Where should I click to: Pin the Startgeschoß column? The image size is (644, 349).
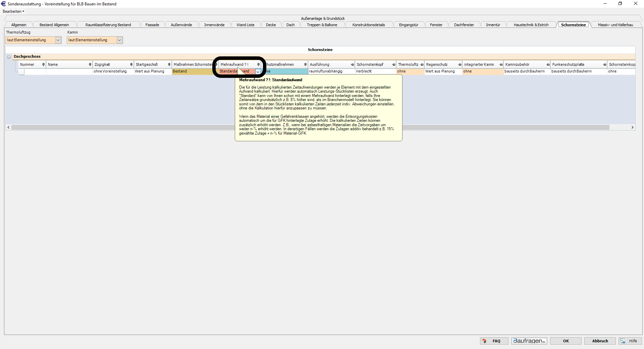(x=169, y=64)
